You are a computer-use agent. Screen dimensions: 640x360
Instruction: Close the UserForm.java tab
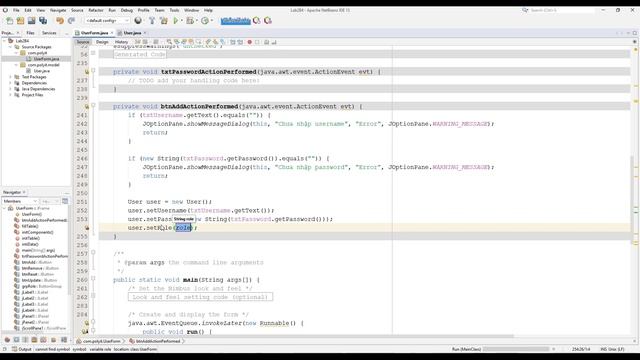tap(112, 33)
